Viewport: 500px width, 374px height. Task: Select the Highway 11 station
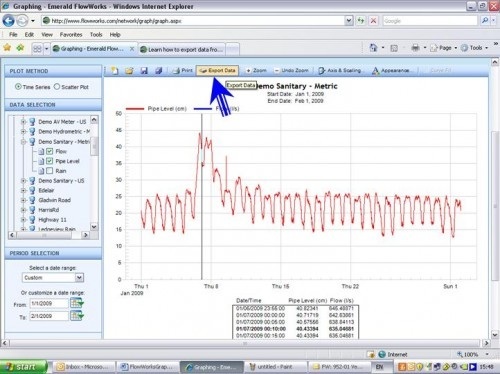(x=52, y=220)
